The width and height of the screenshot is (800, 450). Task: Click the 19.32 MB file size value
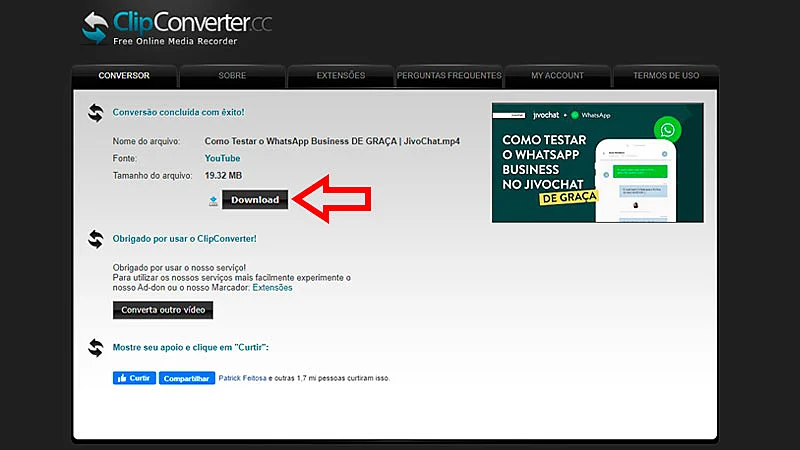point(223,176)
